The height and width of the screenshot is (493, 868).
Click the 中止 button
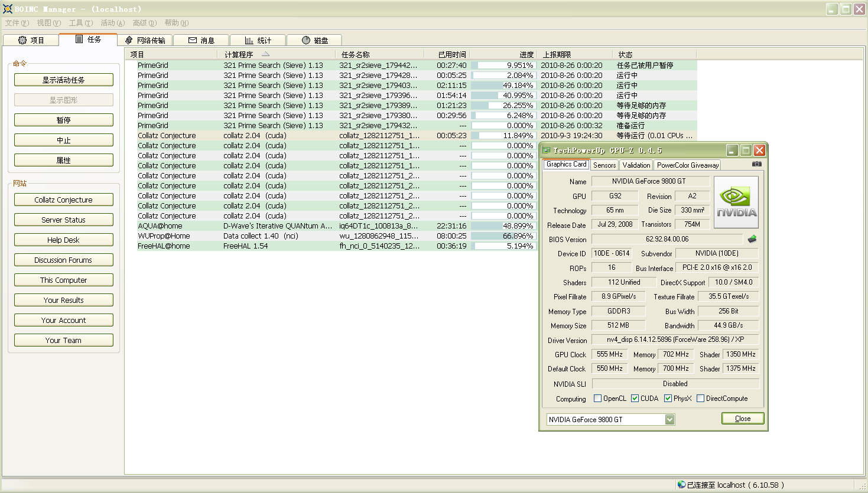pos(64,140)
